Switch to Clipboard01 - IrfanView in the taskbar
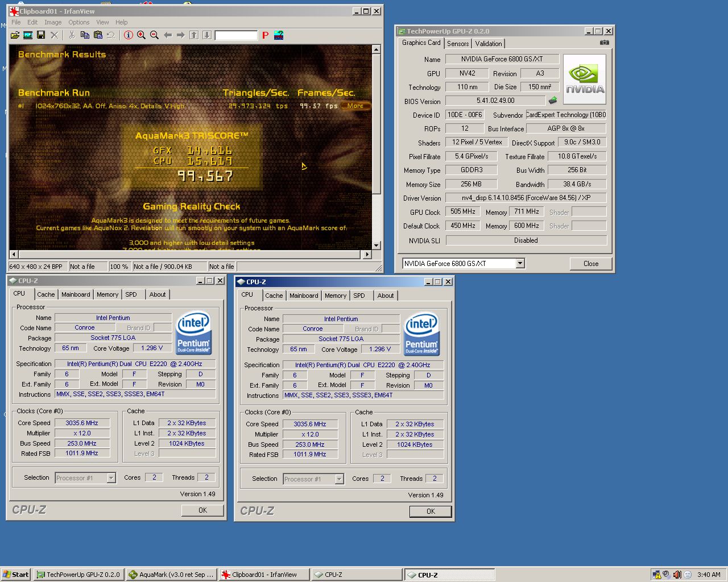The width and height of the screenshot is (728, 582). (264, 575)
